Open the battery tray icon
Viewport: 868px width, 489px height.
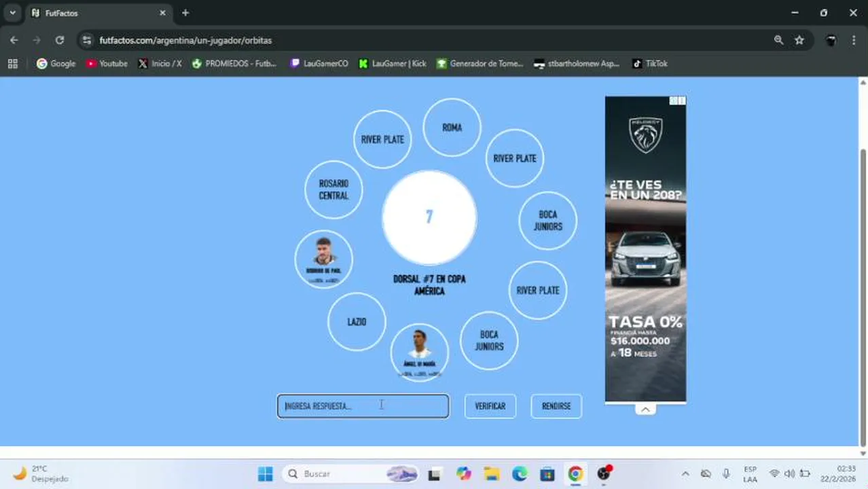click(x=805, y=473)
